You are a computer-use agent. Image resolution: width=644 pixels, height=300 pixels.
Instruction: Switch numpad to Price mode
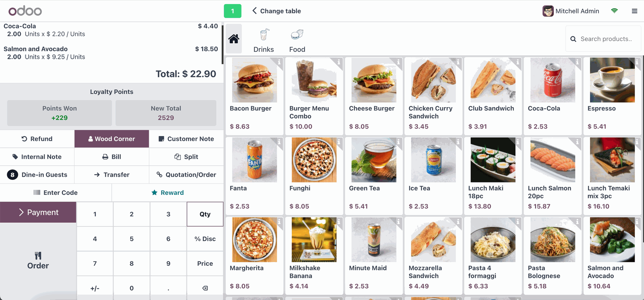click(205, 263)
